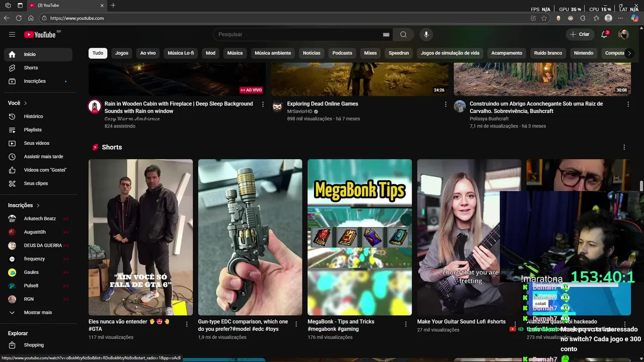Open options menu for Shorts shelf
This screenshot has width=644, height=362.
(x=624, y=147)
